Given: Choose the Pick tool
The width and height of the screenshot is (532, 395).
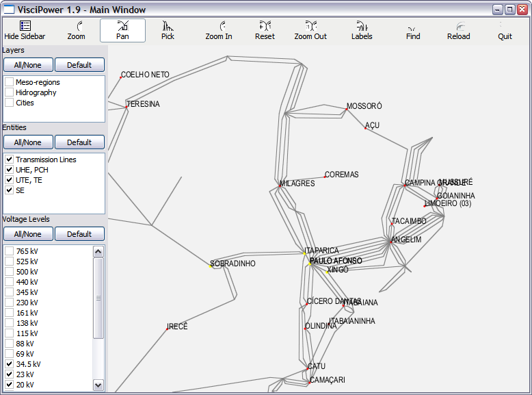Looking at the screenshot, I should click(168, 31).
